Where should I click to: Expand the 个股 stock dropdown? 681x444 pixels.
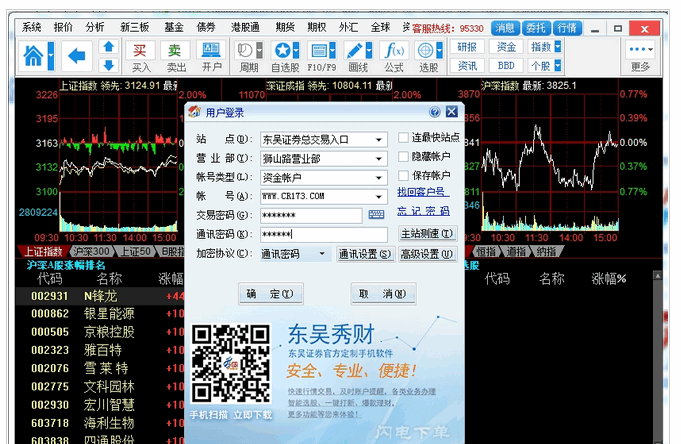coord(557,66)
